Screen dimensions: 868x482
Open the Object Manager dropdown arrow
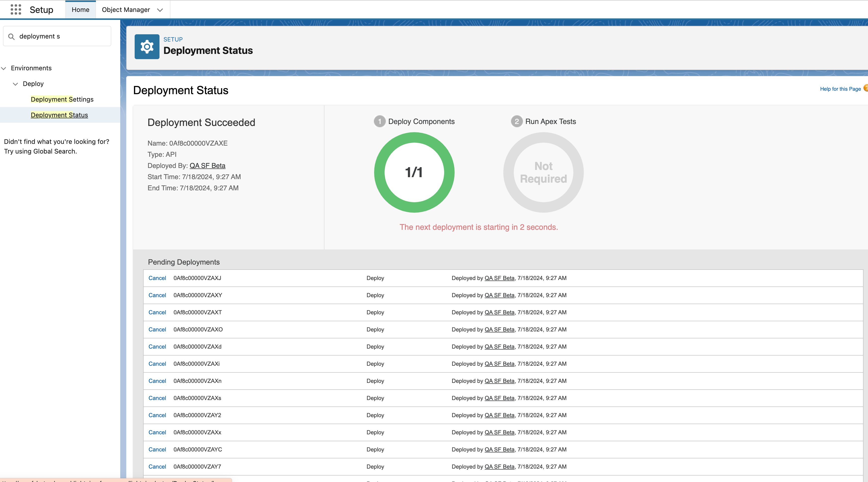click(x=160, y=10)
